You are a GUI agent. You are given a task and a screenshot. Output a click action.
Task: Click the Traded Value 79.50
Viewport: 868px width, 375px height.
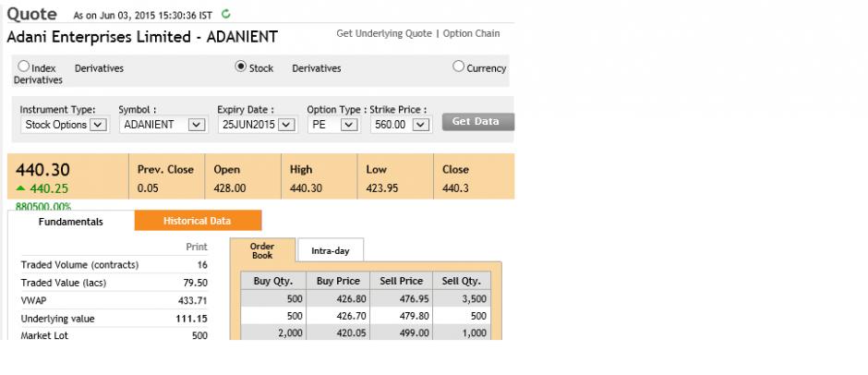(x=196, y=283)
